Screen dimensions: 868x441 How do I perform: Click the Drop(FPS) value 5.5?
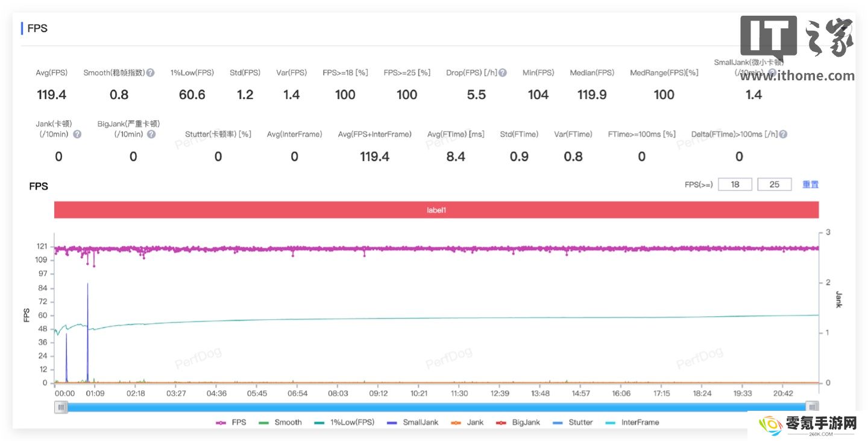tap(476, 95)
